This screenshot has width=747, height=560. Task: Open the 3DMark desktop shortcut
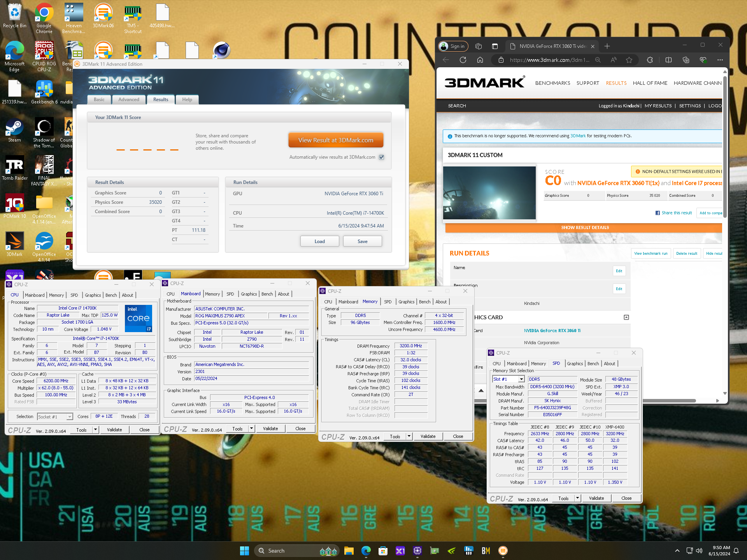click(x=15, y=244)
